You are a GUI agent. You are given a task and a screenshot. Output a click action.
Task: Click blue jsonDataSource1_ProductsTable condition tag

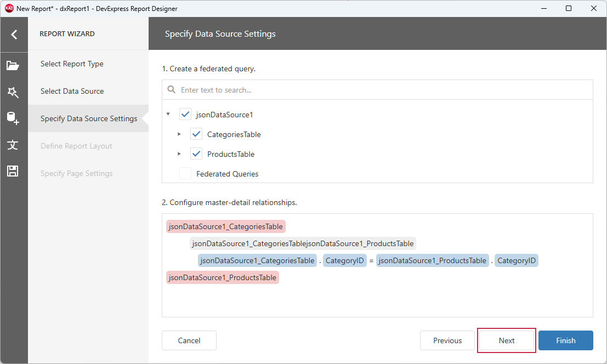(x=433, y=260)
